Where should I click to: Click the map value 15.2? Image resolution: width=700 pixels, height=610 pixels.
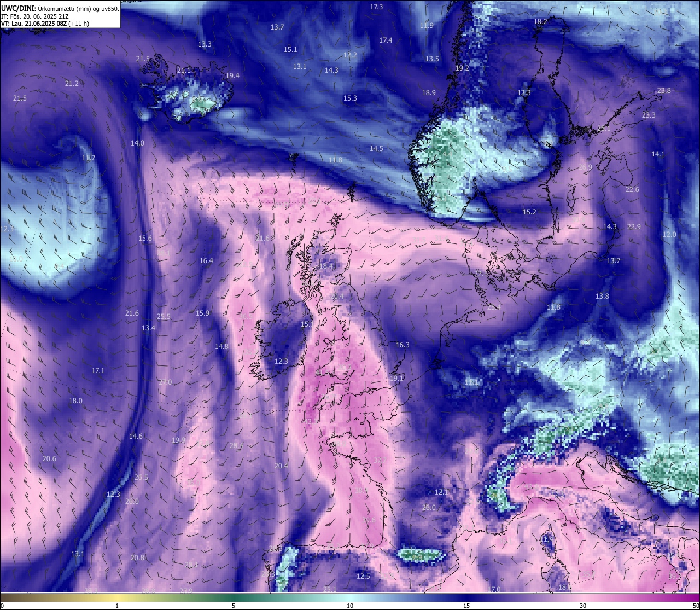coord(529,212)
